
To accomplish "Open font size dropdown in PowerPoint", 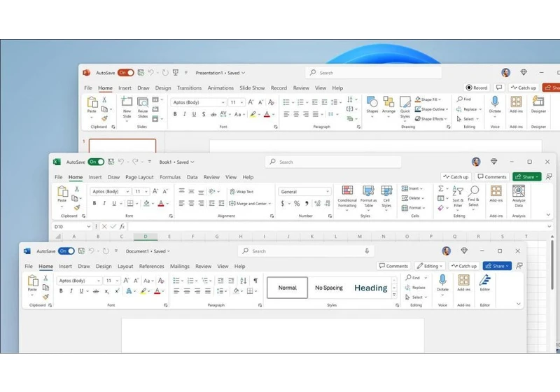I will click(241, 102).
